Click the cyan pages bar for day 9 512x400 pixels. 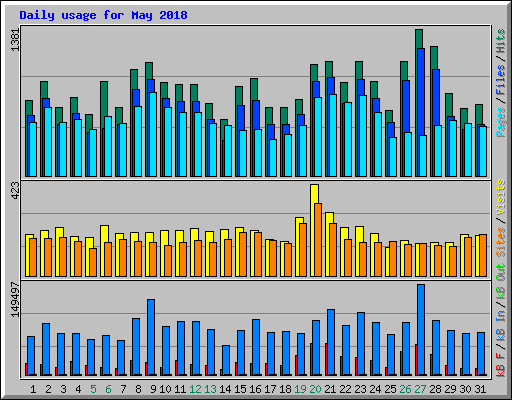point(153,134)
